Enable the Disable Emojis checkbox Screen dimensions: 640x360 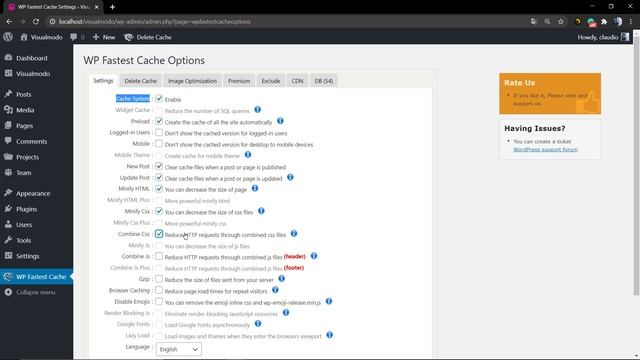pos(159,302)
